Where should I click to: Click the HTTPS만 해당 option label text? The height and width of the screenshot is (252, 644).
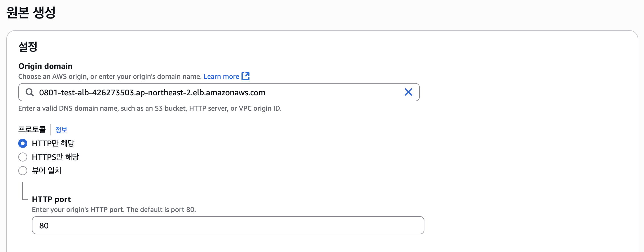point(55,157)
